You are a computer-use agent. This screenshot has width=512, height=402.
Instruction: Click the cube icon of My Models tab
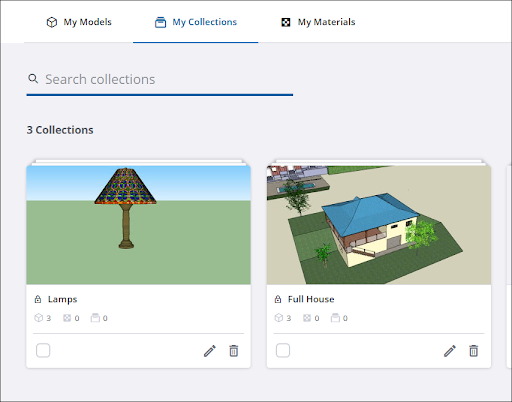(x=52, y=22)
